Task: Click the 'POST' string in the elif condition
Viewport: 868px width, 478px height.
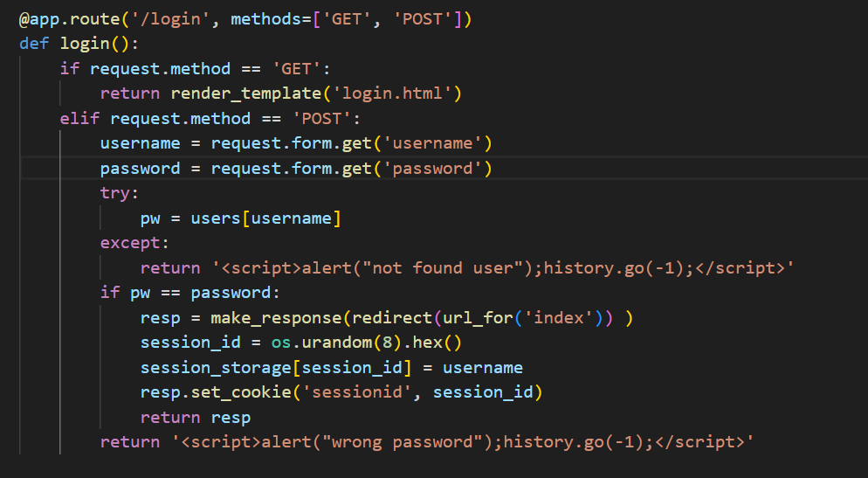Action: pyautogui.click(x=321, y=119)
